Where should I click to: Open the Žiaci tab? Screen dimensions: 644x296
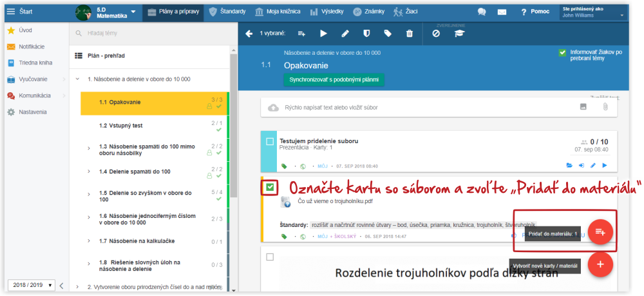click(405, 12)
